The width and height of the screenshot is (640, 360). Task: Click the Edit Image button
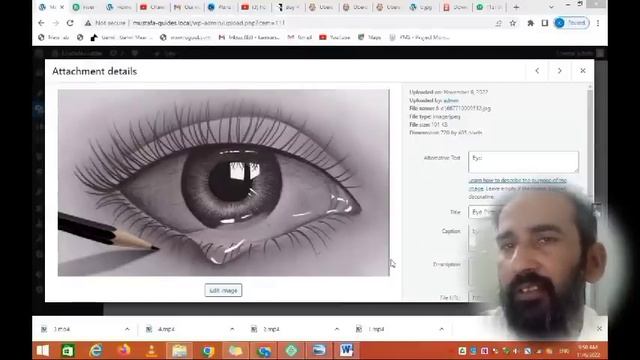click(x=223, y=290)
